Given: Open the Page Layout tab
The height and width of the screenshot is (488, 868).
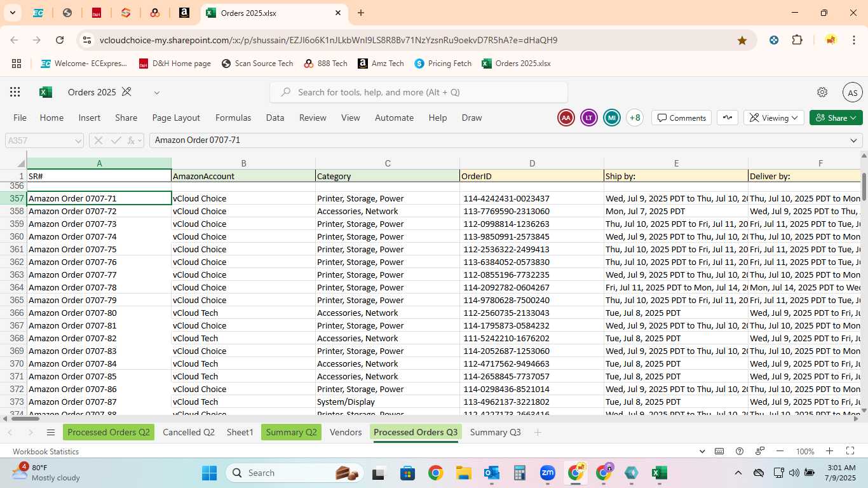Looking at the screenshot, I should (176, 118).
